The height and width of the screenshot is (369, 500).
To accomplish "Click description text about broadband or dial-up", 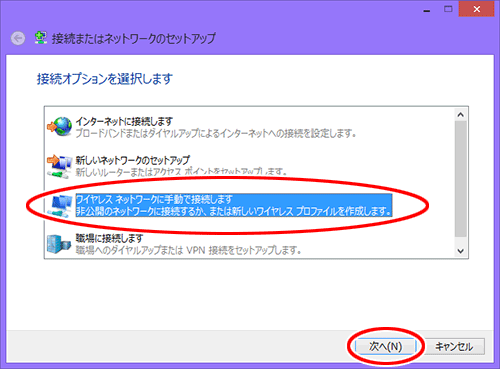I will 216,134.
